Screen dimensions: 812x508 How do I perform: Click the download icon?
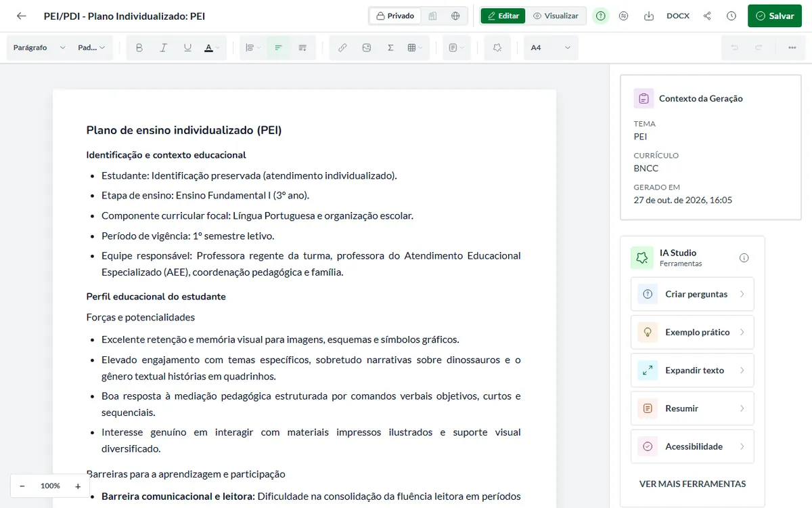[x=649, y=16]
